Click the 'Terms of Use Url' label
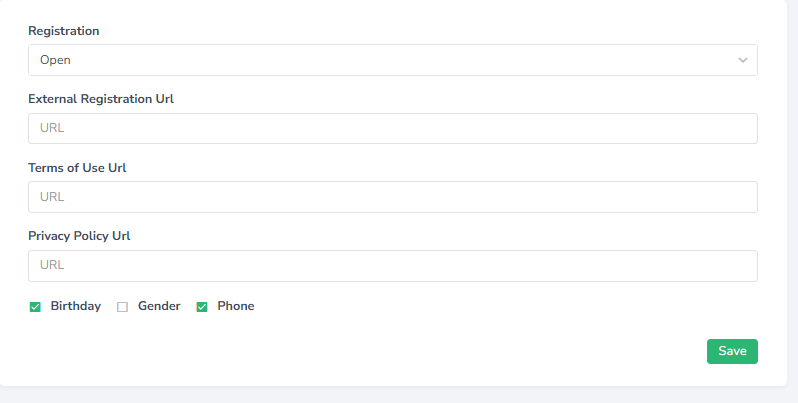798x403 pixels. [x=77, y=167]
